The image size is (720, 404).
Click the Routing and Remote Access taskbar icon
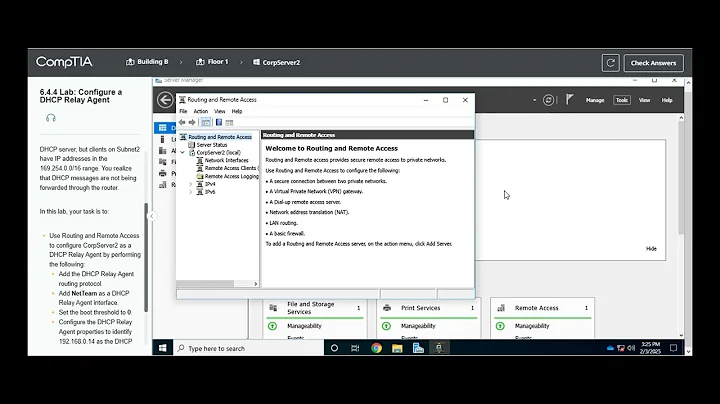point(439,348)
